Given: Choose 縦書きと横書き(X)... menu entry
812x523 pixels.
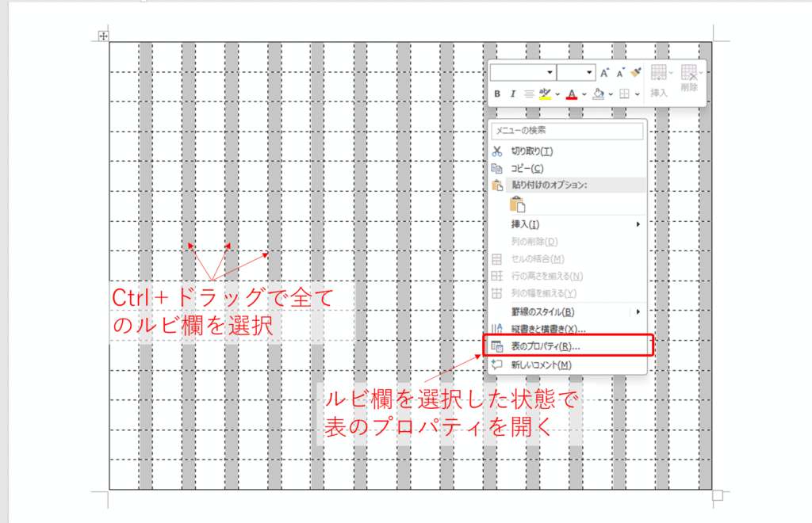Looking at the screenshot, I should point(568,329).
